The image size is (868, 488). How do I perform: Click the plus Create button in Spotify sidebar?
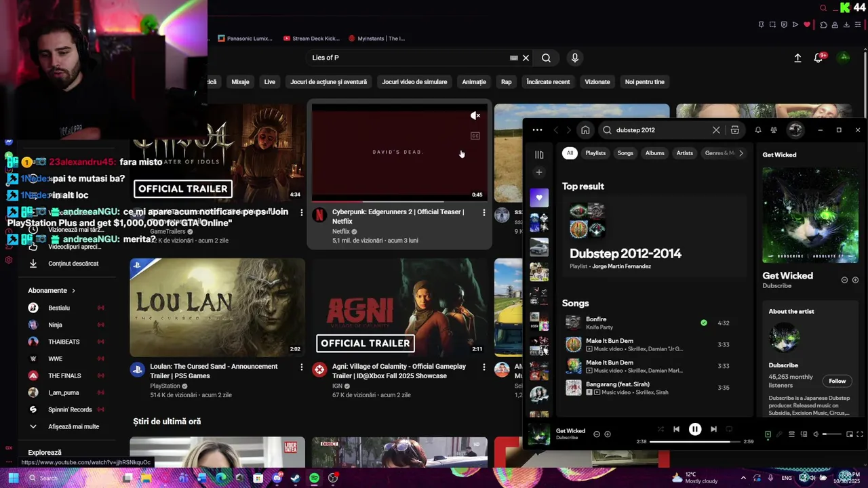(539, 172)
